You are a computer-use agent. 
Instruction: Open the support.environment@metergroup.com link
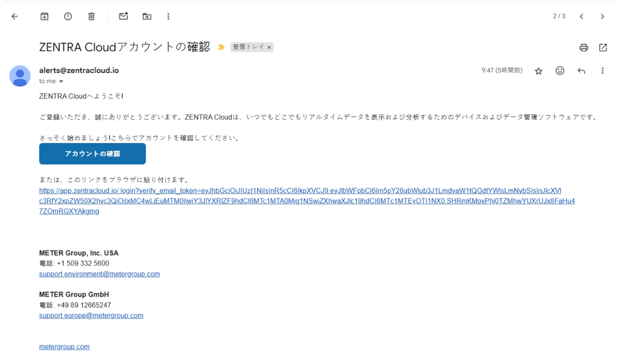(x=100, y=274)
